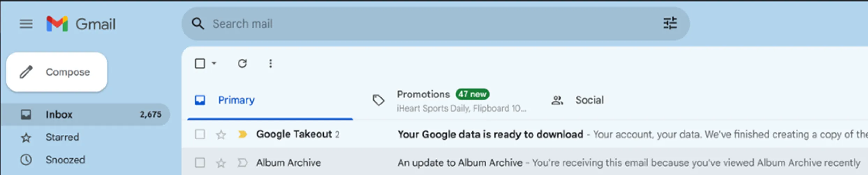Switch to the Promotions tab
This screenshot has width=868, height=175.
pos(443,100)
